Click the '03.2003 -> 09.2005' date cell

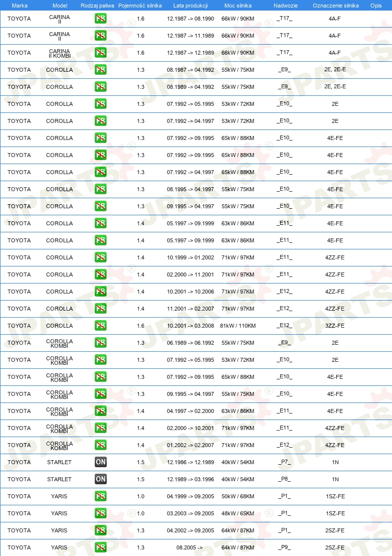tap(190, 513)
